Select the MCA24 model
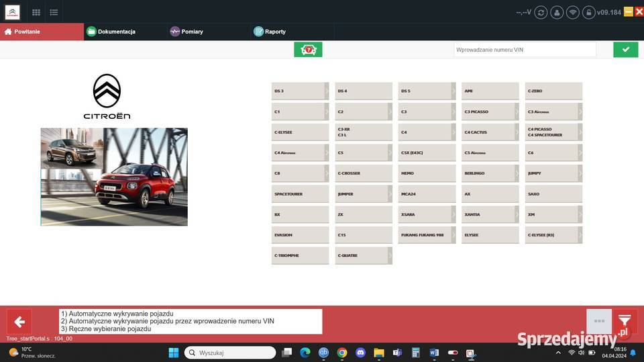This screenshot has height=362, width=644. [x=427, y=193]
